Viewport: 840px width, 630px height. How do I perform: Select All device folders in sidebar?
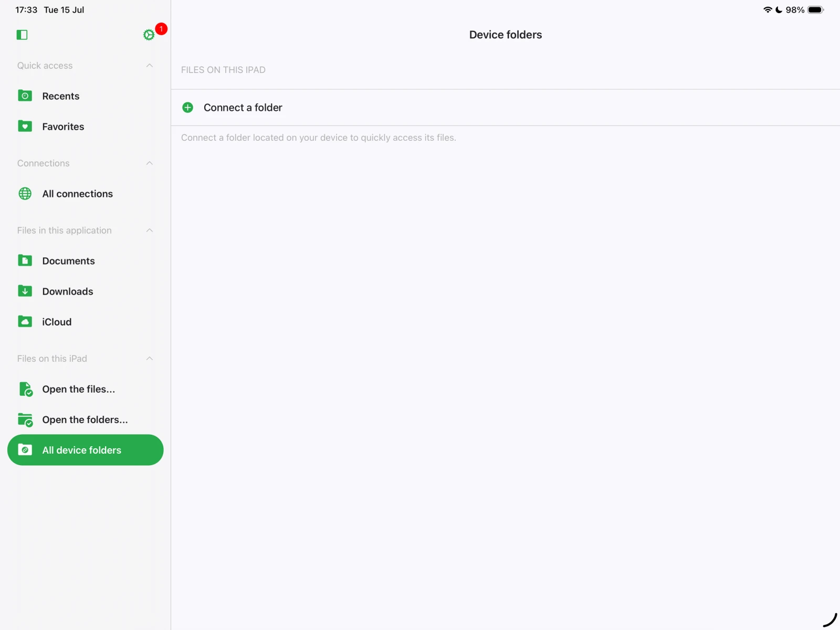click(x=86, y=450)
